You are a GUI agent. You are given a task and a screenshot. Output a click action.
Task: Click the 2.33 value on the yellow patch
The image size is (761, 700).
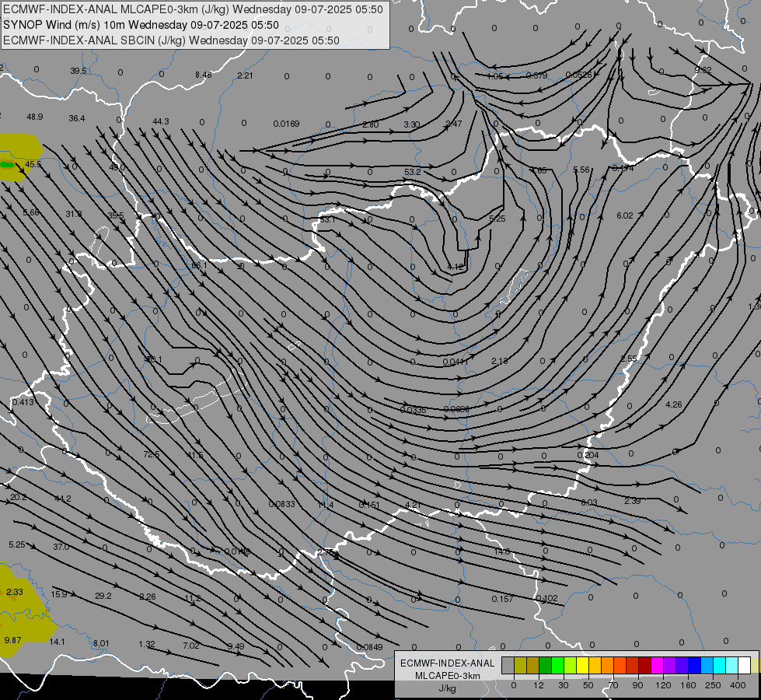[x=15, y=592]
